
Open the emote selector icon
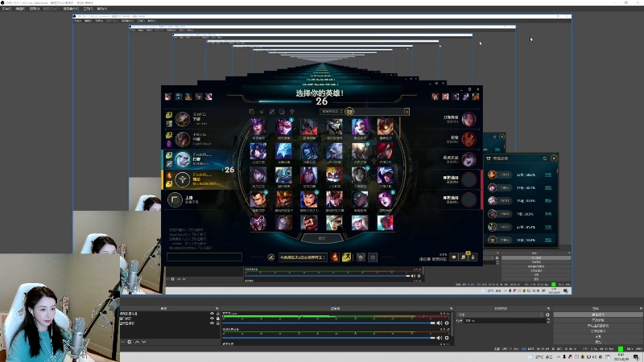373,257
